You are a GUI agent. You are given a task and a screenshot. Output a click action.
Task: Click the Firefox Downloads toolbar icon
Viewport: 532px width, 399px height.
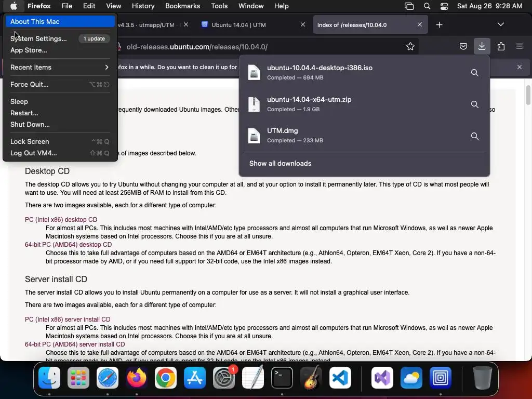pyautogui.click(x=482, y=46)
